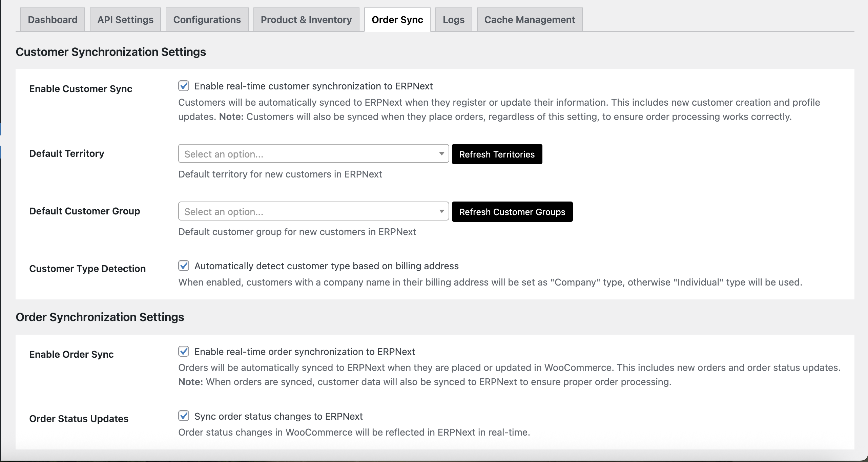Uncheck automatic customer type detection
Image resolution: width=868 pixels, height=462 pixels.
184,266
